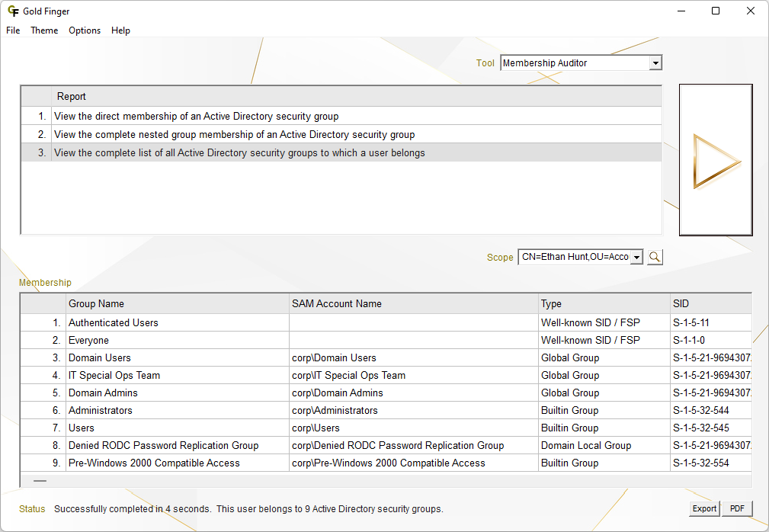Click the PDF button
Image resolution: width=769 pixels, height=532 pixels.
(737, 508)
